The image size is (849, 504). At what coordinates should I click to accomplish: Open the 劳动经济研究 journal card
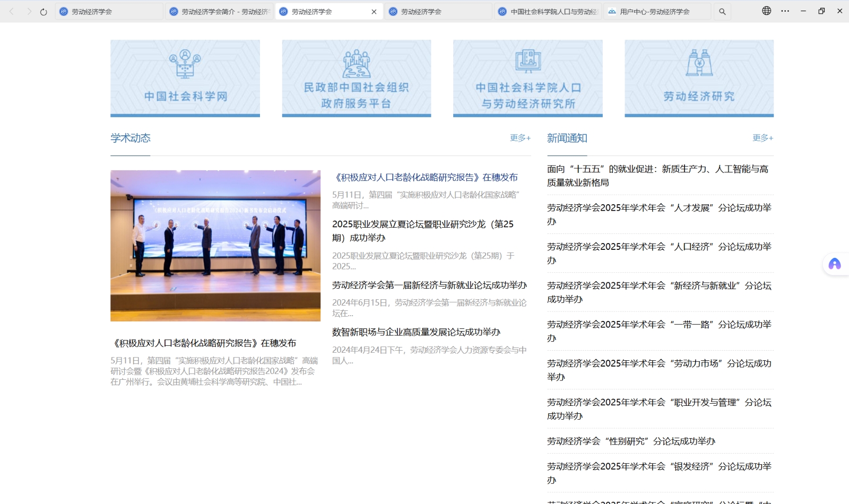click(699, 77)
